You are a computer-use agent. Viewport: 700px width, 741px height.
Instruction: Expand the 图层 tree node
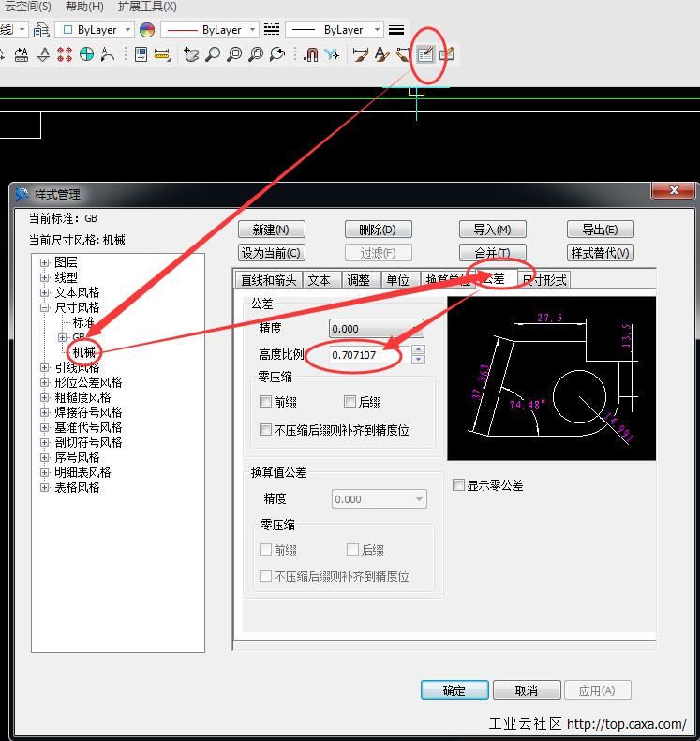[x=44, y=262]
